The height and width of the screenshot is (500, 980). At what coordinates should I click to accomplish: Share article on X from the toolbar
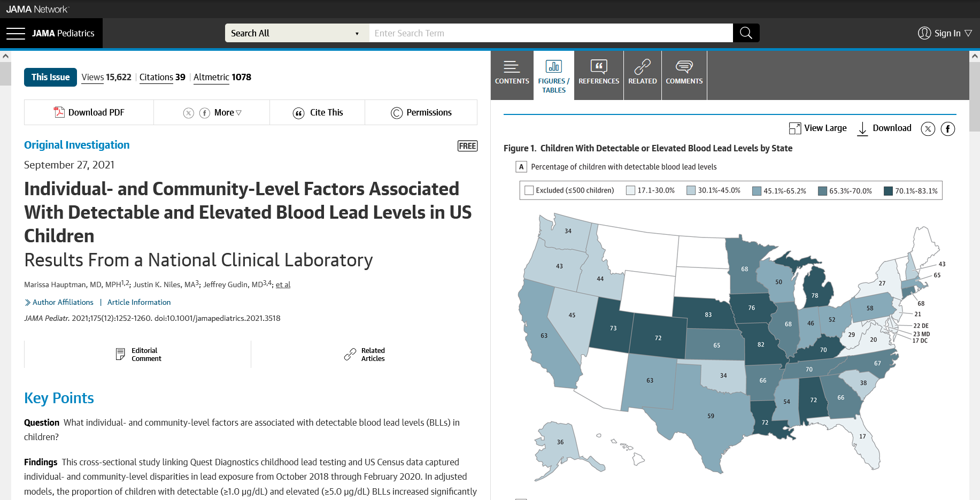click(x=188, y=113)
